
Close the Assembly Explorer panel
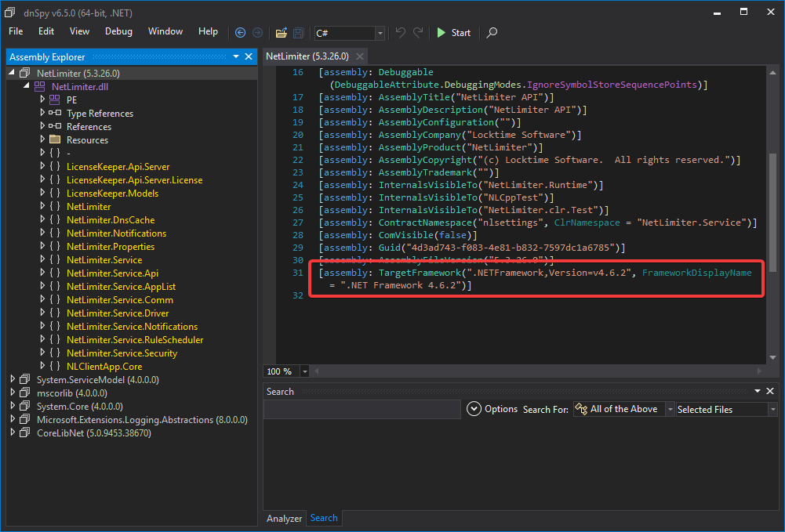249,56
